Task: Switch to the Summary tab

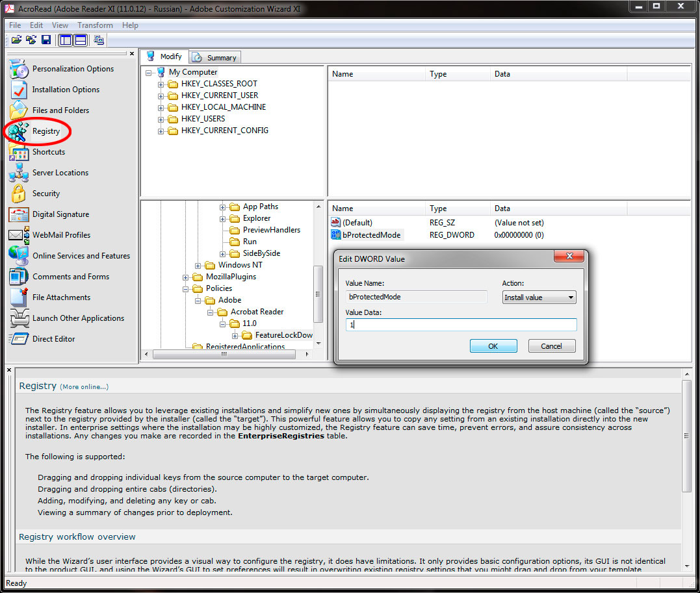Action: point(216,58)
